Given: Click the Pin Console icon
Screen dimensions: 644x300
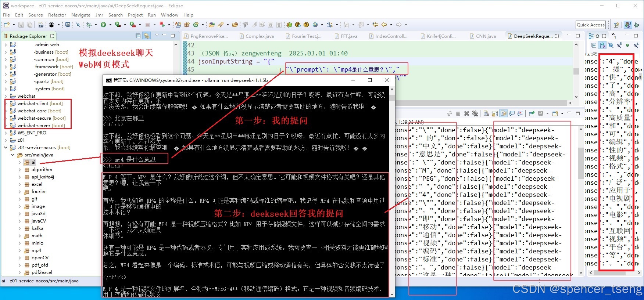Looking at the screenshot, I should coord(532,113).
